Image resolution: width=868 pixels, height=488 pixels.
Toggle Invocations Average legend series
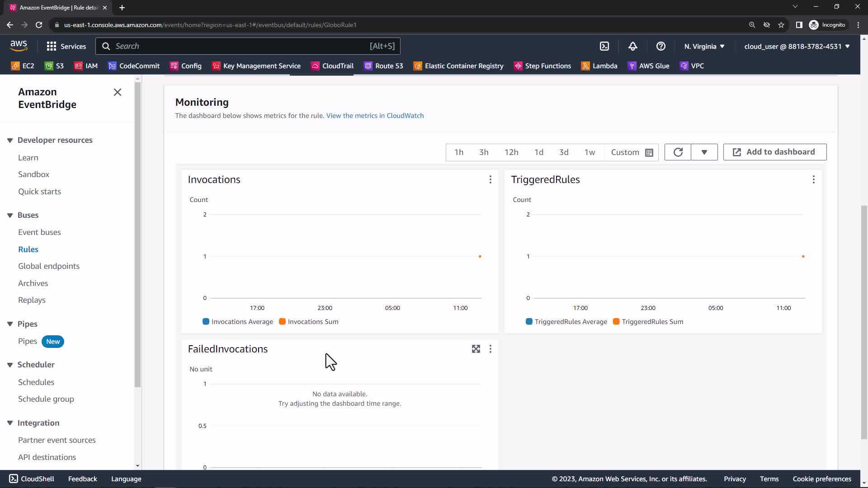click(238, 322)
